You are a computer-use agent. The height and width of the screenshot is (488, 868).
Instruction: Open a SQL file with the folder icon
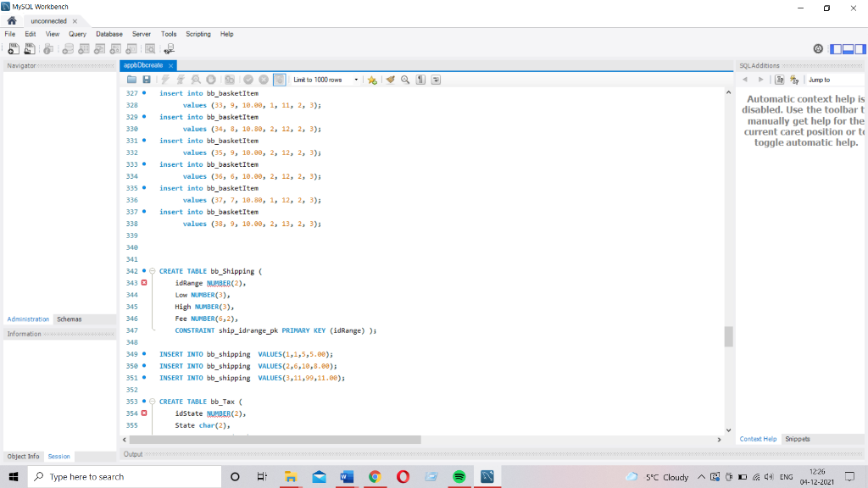131,79
